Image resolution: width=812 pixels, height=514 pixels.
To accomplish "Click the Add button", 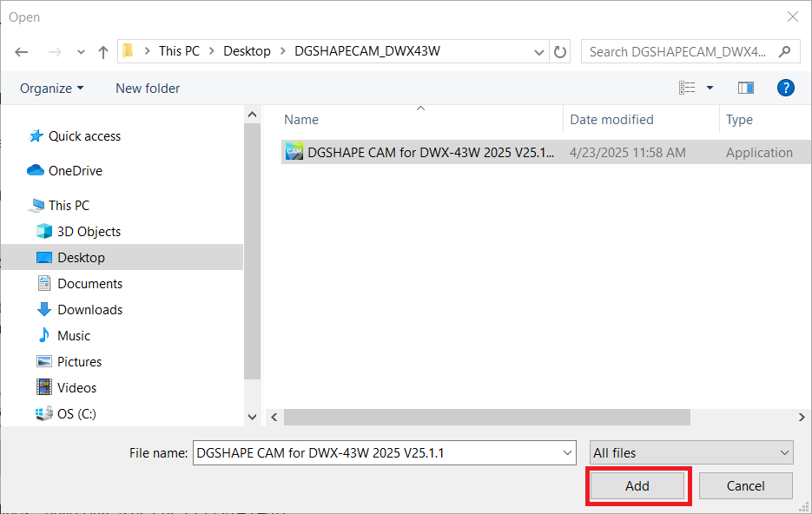I will 637,486.
